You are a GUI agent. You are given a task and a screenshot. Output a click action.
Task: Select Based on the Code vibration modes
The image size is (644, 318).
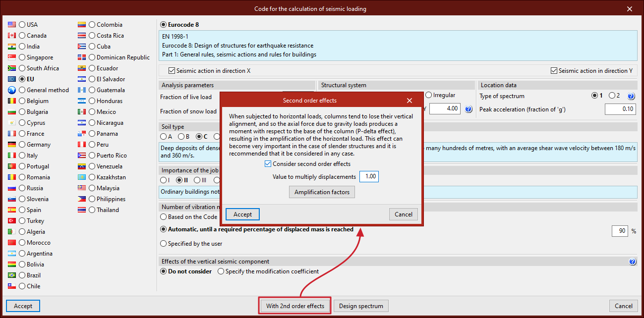[x=164, y=217]
